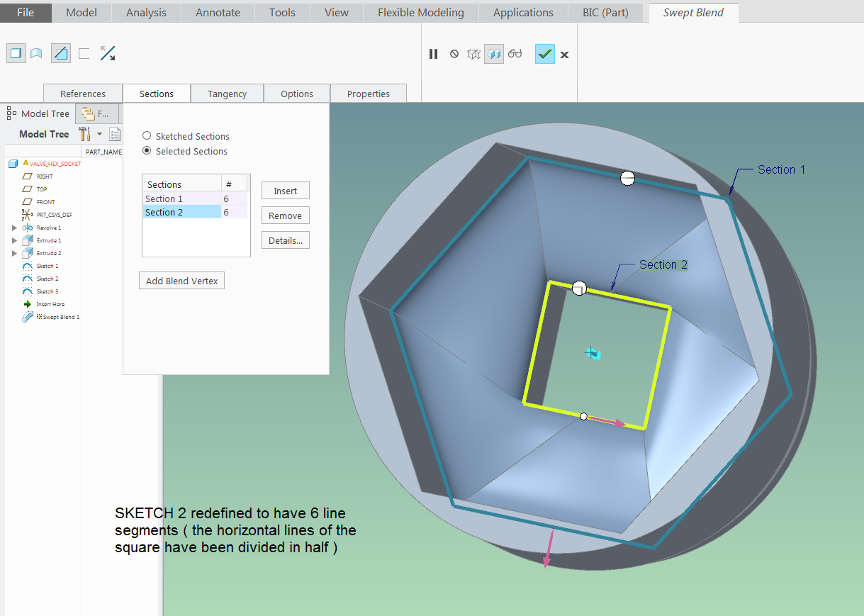Click the verify glasses icon
Screen dimensions: 864x616
click(x=515, y=54)
